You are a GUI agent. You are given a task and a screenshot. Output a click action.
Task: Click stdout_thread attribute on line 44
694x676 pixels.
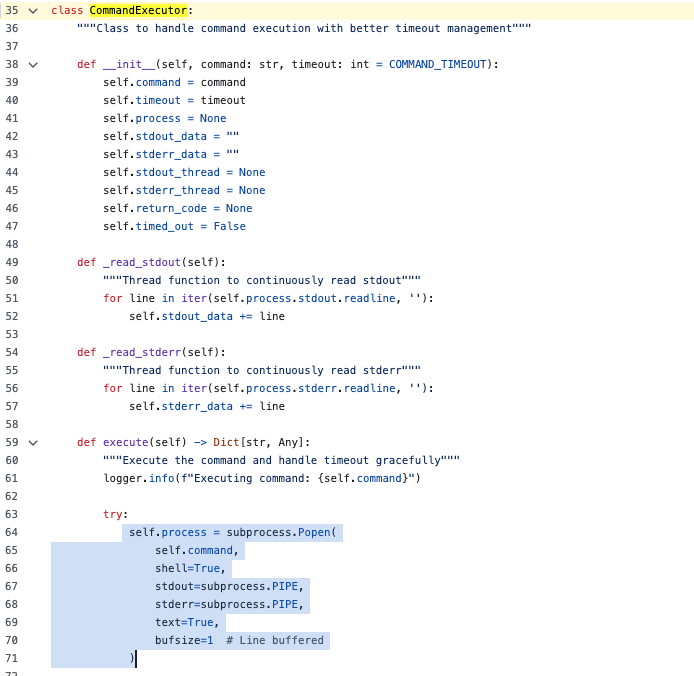point(178,172)
